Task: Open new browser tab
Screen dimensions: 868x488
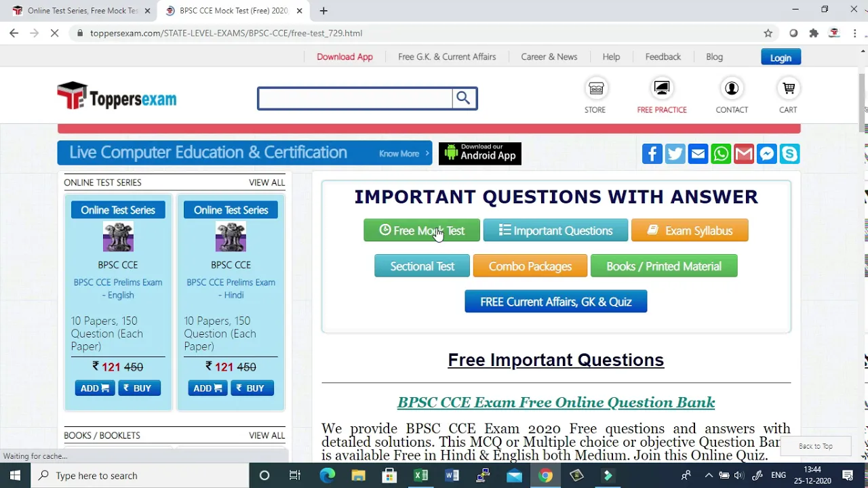Action: click(x=323, y=11)
